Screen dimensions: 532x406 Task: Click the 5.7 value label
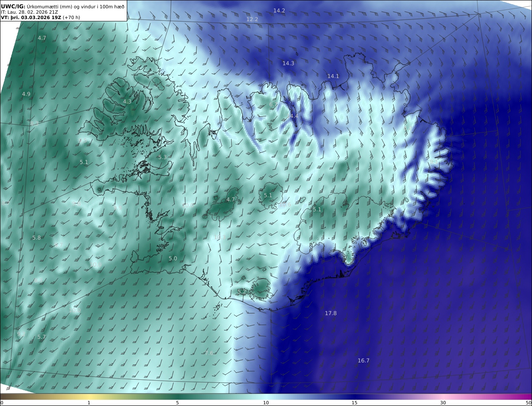click(x=42, y=337)
